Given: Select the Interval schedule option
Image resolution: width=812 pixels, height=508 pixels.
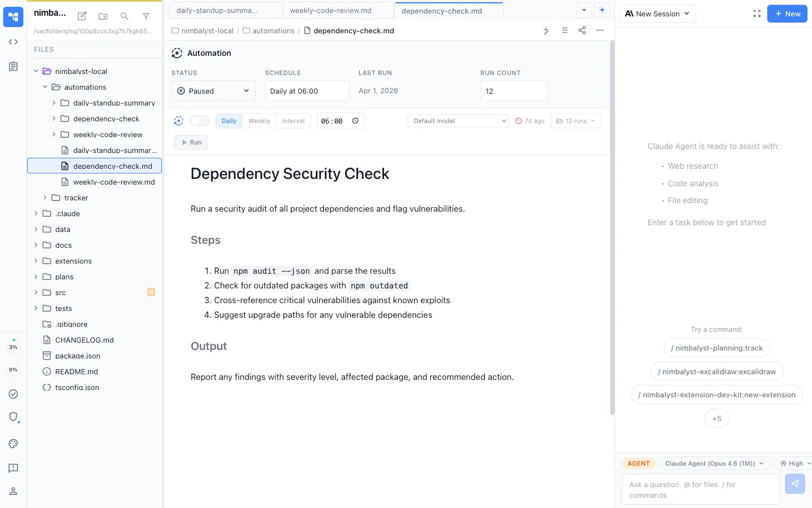Looking at the screenshot, I should coord(293,121).
